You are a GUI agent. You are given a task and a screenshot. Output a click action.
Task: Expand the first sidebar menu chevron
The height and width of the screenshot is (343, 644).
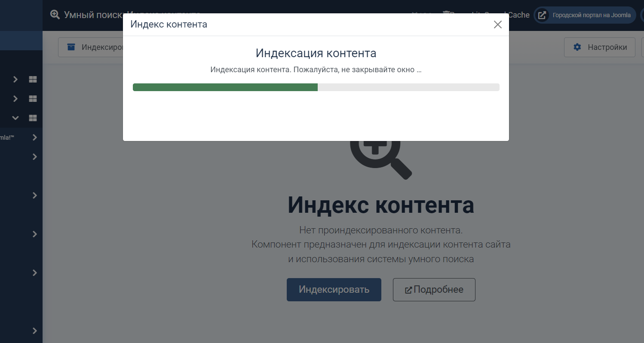[x=15, y=80]
